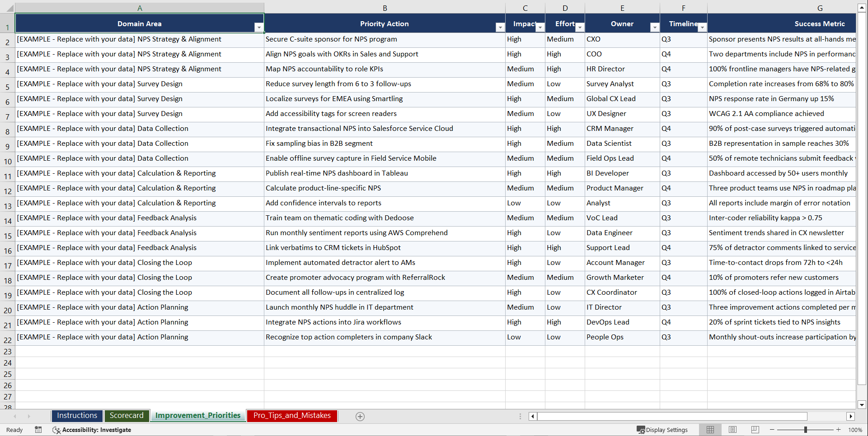Zoom out using the minus icon
The width and height of the screenshot is (868, 436).
[772, 430]
